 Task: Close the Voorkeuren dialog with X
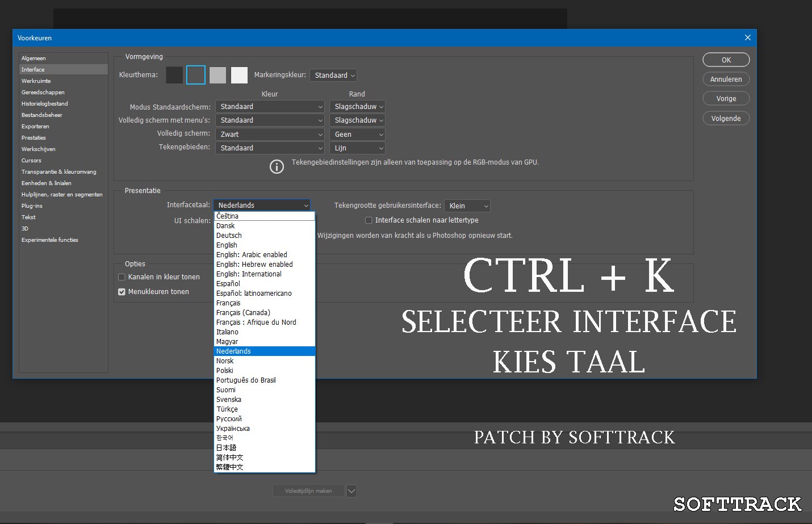[747, 37]
